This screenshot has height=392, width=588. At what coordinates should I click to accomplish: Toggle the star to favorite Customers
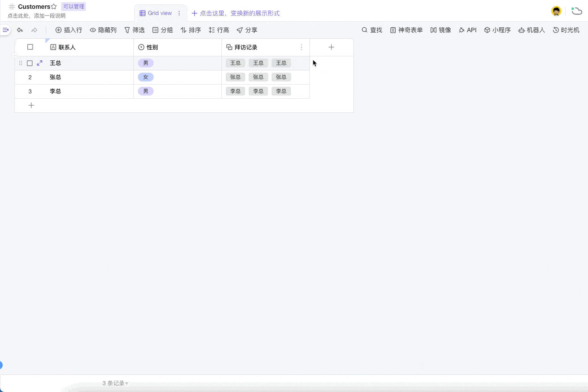click(x=54, y=6)
